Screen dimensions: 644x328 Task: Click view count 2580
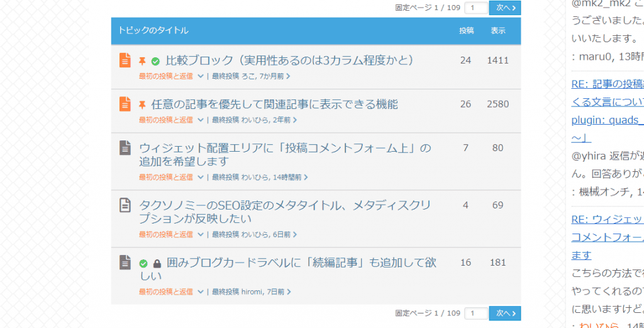coord(498,104)
